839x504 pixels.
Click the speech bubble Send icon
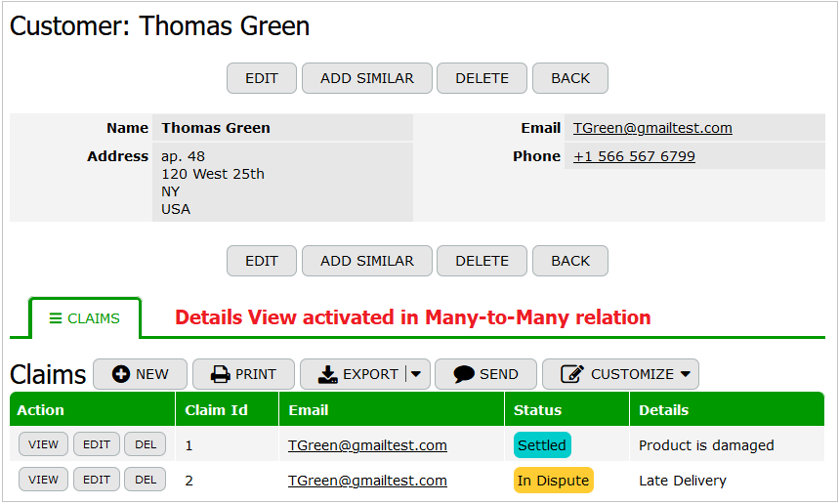tap(464, 374)
